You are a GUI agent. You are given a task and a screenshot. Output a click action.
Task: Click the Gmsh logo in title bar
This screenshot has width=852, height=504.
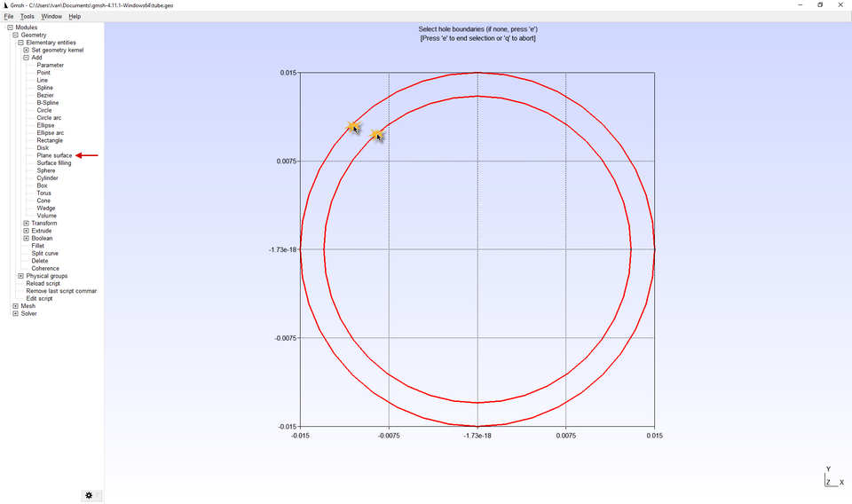pyautogui.click(x=5, y=5)
